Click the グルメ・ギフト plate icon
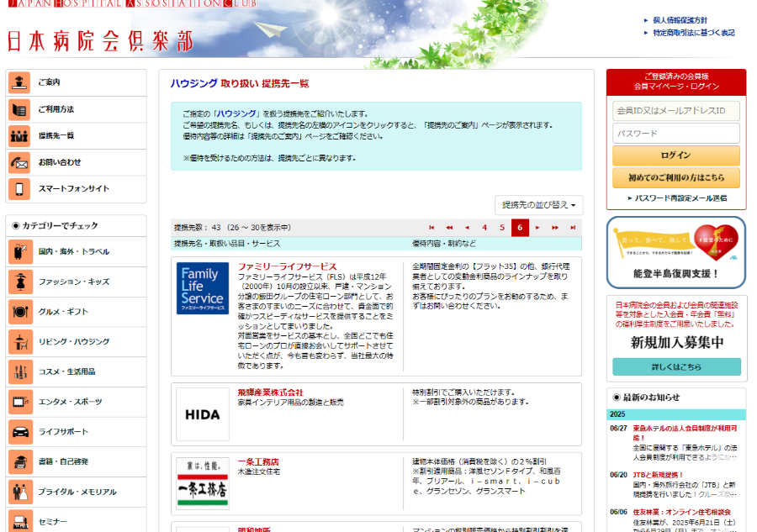The width and height of the screenshot is (757, 532). tap(20, 312)
